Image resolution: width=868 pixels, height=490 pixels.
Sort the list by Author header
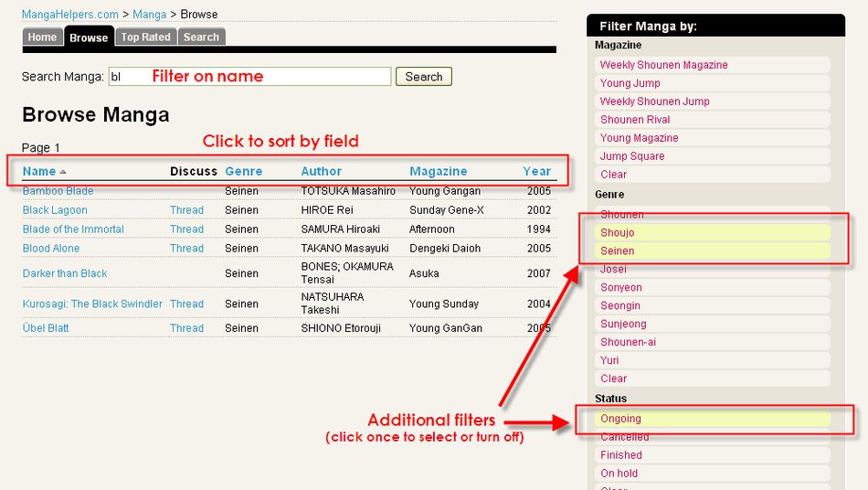(321, 171)
